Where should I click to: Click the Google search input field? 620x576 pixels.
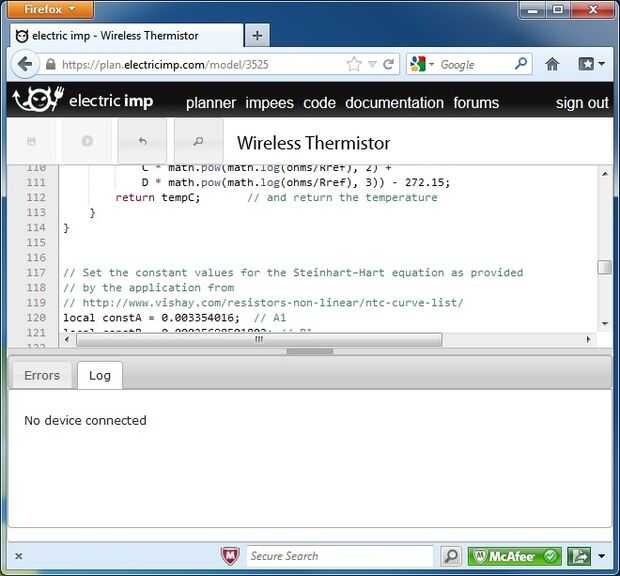474,64
